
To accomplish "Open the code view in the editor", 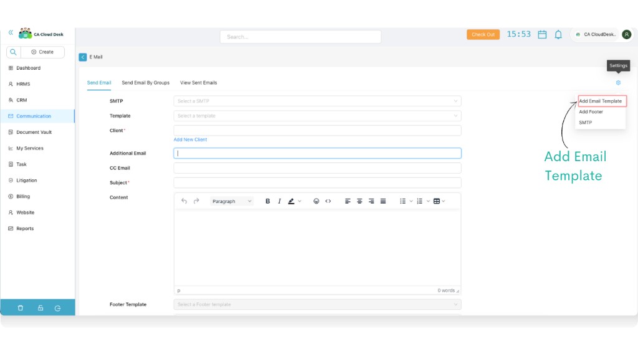I will point(328,200).
